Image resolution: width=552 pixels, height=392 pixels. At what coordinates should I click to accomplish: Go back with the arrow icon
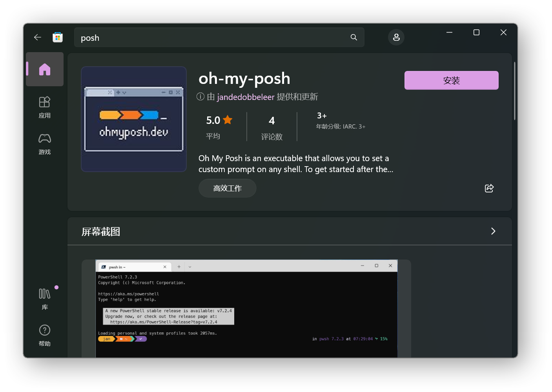pyautogui.click(x=38, y=37)
